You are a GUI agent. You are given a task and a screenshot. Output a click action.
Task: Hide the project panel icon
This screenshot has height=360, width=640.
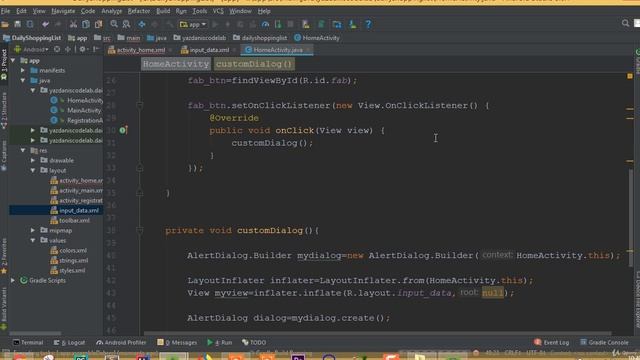click(96, 49)
